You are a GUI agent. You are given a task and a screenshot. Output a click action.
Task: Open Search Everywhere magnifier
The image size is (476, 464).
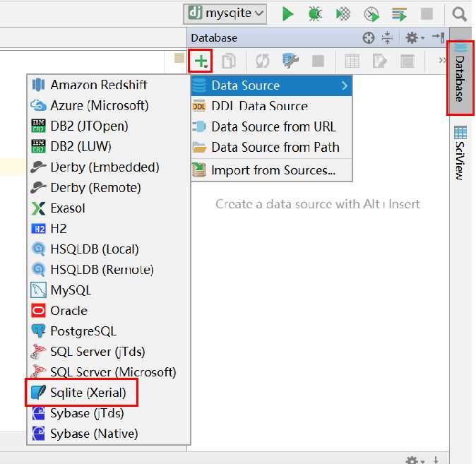coord(459,14)
